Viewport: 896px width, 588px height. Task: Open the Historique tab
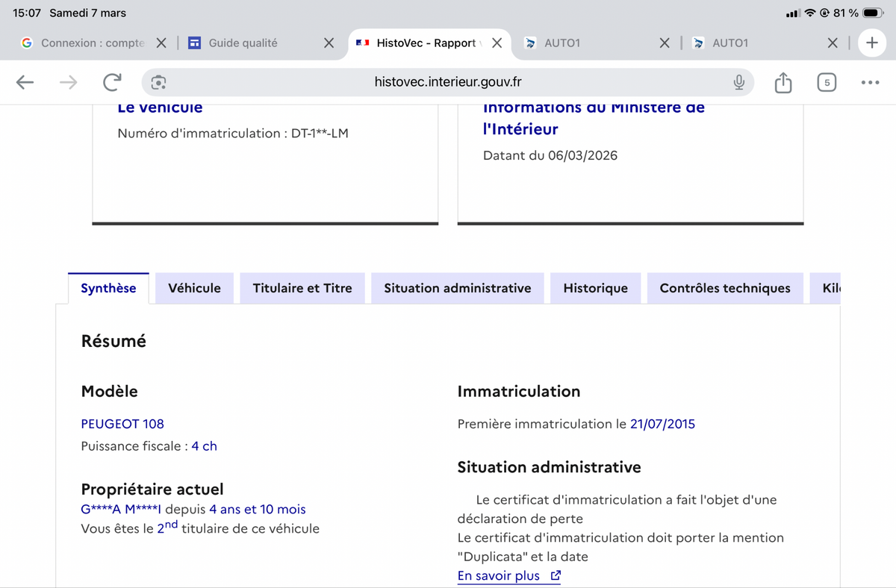coord(595,288)
